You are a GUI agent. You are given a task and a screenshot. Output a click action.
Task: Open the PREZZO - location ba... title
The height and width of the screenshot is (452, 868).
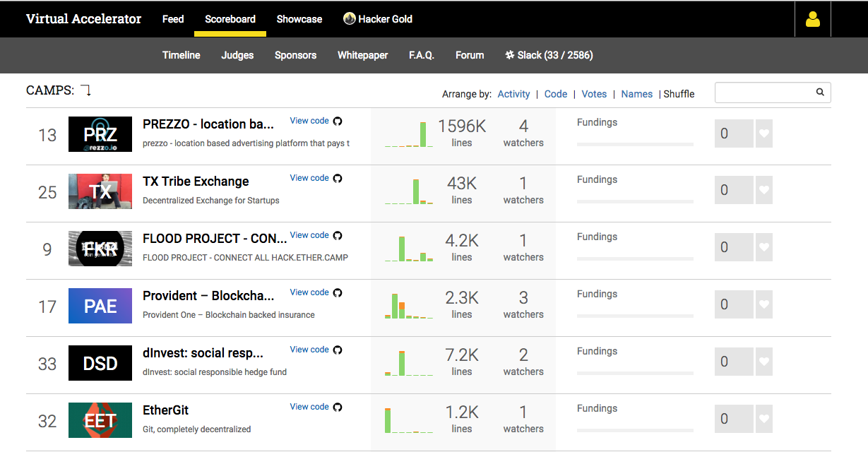coord(208,124)
